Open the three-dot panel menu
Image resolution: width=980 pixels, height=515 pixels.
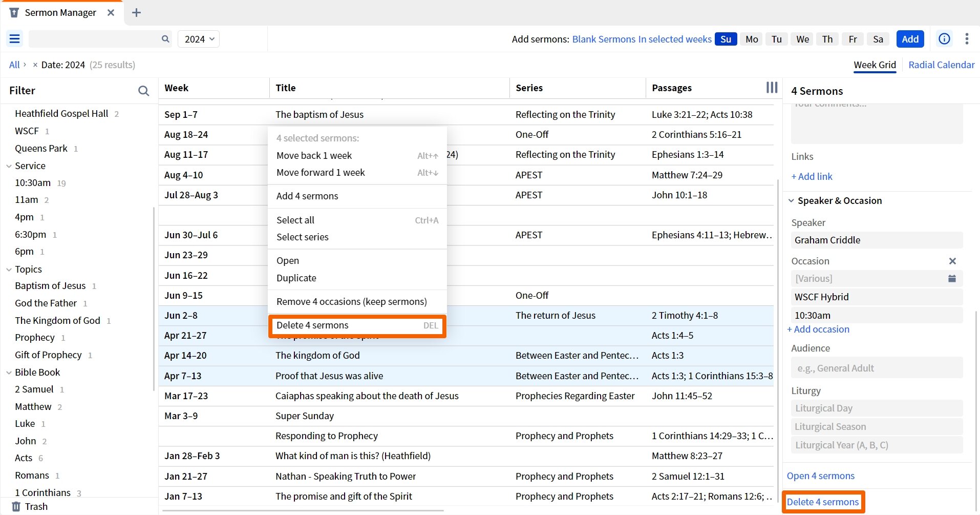[x=967, y=39]
